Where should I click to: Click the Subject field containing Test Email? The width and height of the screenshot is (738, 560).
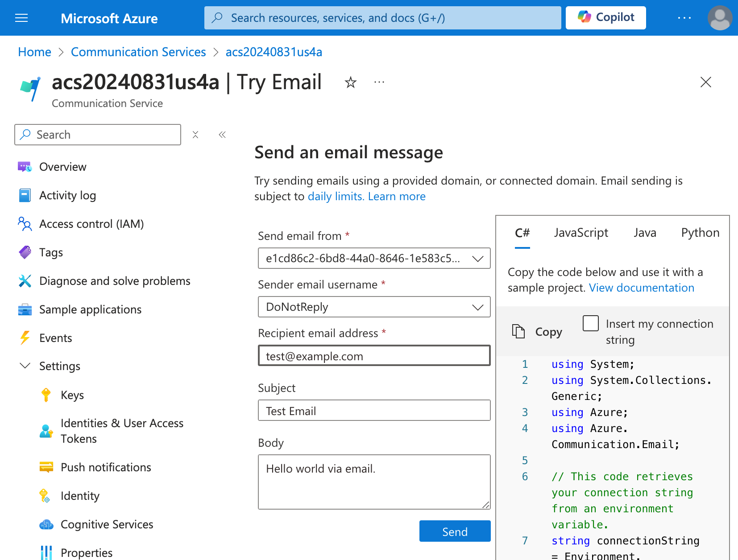pos(374,410)
